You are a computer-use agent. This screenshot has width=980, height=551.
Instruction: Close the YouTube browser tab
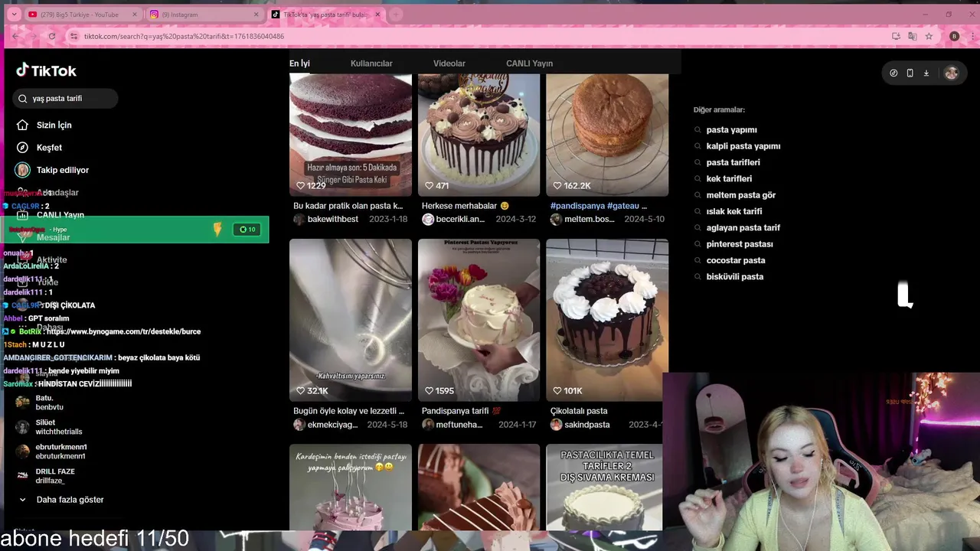(135, 15)
